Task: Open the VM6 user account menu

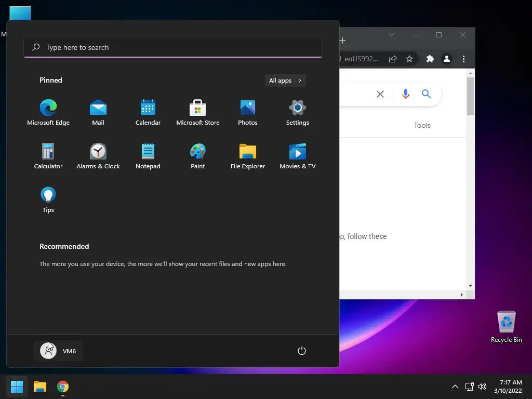Action: (58, 351)
